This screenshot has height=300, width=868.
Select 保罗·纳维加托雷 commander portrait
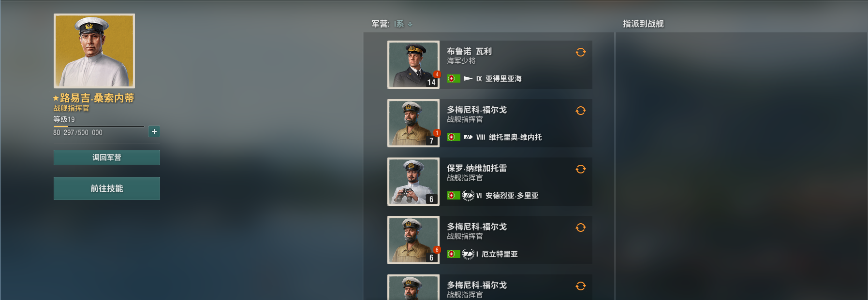tap(413, 182)
